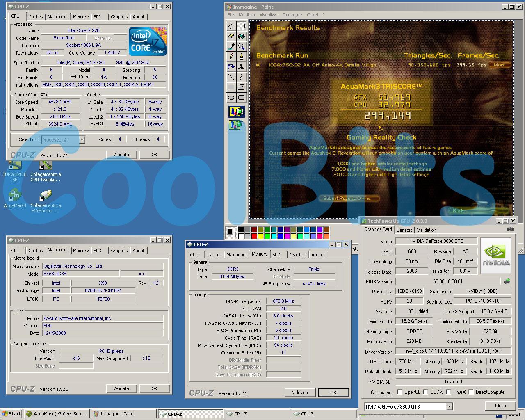The image size is (525, 420).
Task: Select the Airbrush spray tool
Action: [x=231, y=66]
